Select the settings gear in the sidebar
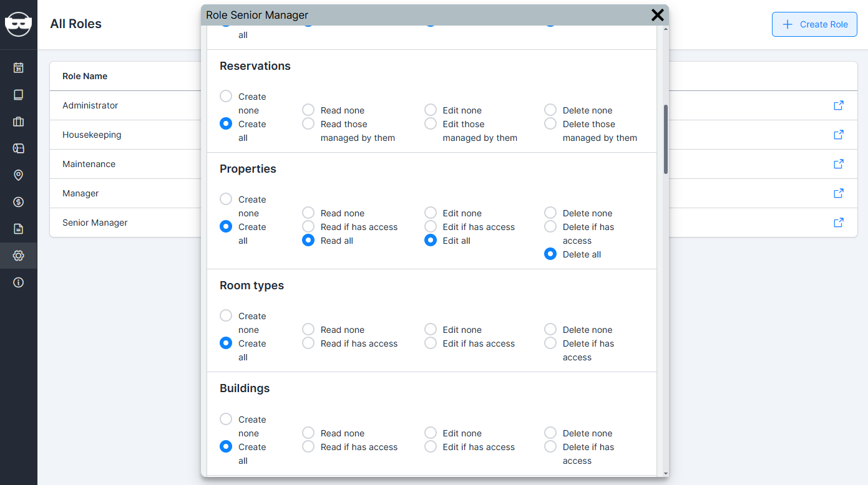Screen dimensions: 868x485 pos(18,255)
